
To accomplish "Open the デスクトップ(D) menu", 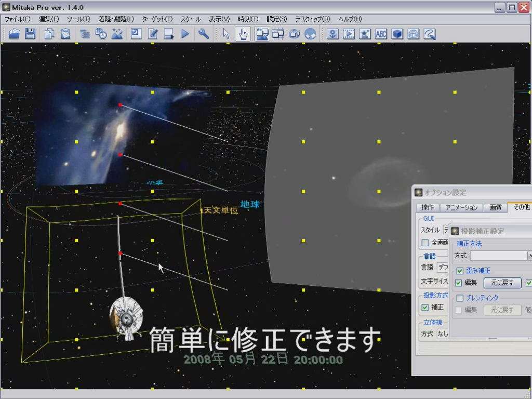I will tap(312, 19).
